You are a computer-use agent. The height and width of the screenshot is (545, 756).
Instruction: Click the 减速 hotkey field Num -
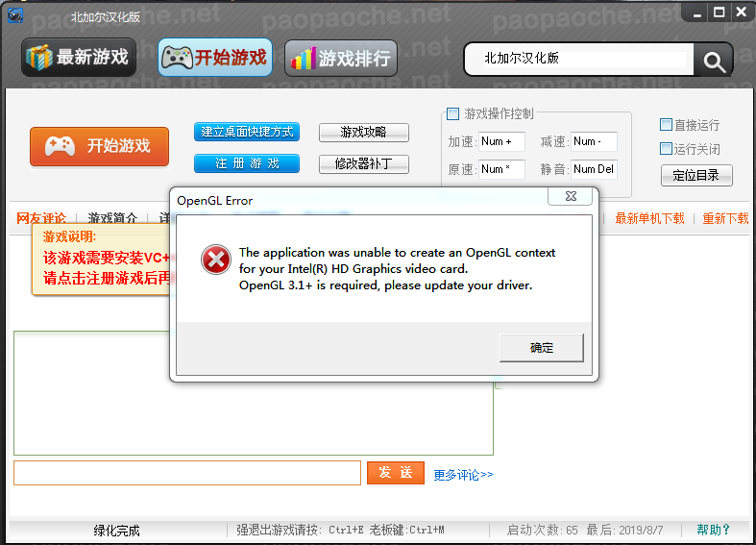point(594,142)
